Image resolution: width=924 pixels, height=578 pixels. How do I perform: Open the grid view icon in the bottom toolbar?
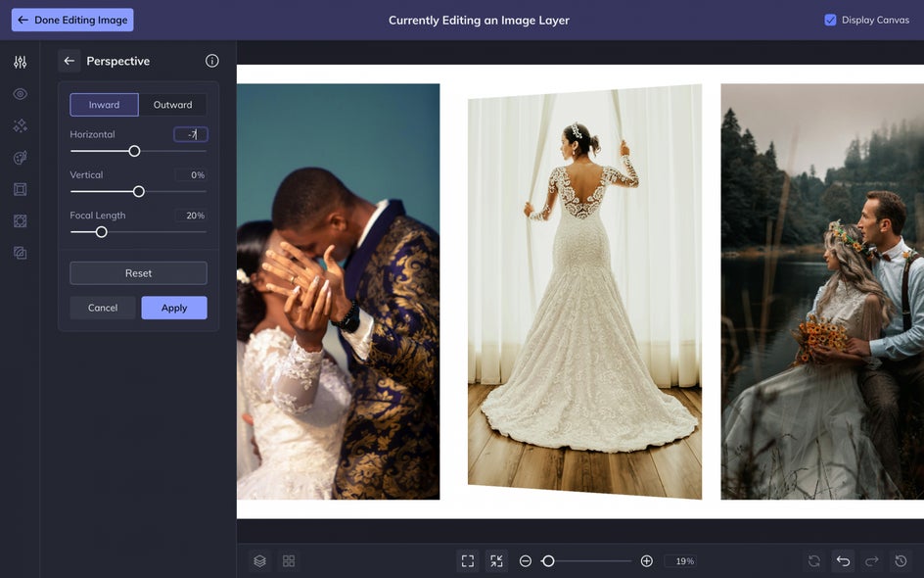click(x=289, y=561)
